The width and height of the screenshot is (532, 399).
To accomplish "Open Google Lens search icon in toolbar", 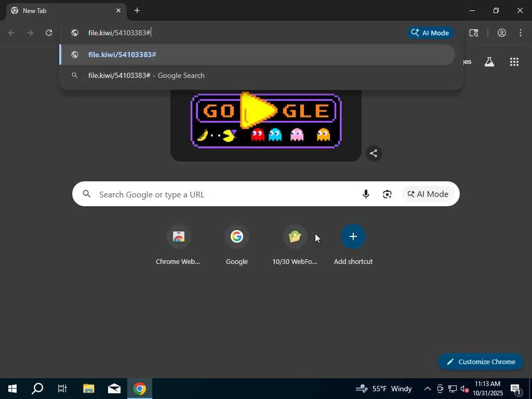I will (474, 33).
